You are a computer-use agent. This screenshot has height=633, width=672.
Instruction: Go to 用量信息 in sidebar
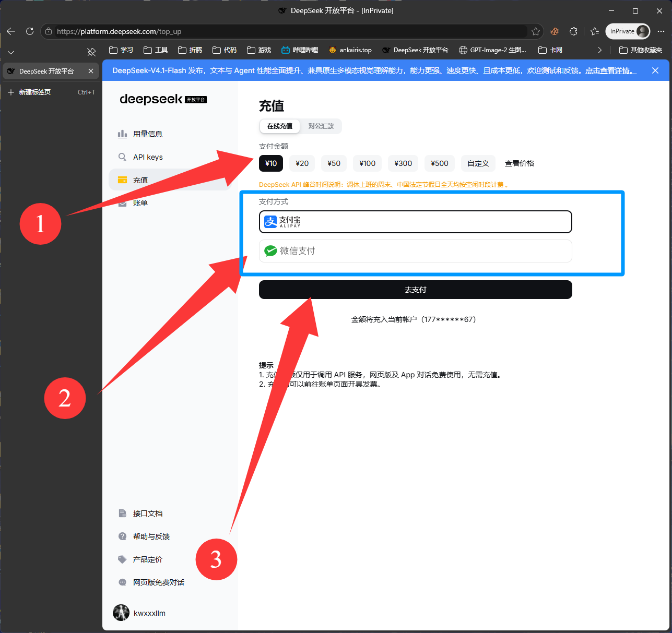click(x=170, y=134)
